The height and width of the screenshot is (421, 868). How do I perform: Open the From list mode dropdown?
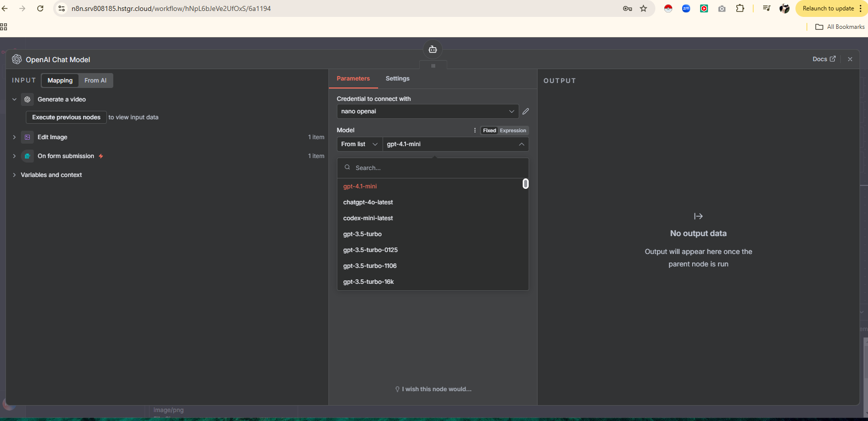pos(360,144)
